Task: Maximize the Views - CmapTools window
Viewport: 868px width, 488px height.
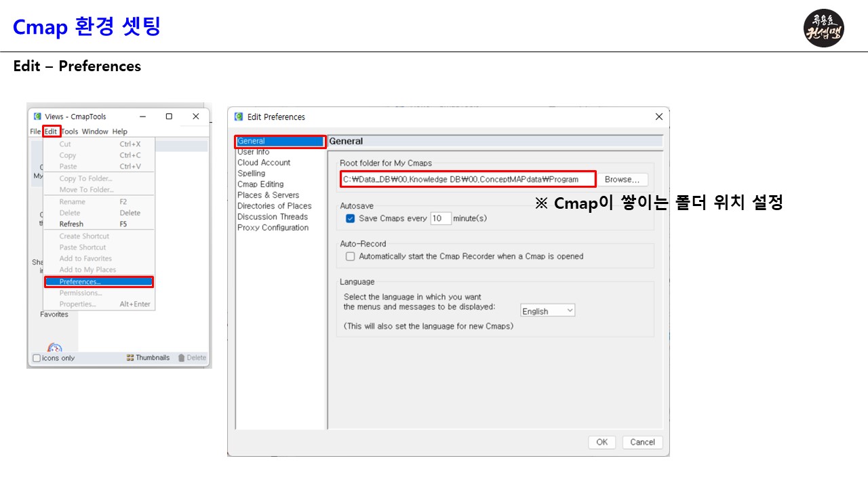Action: coord(169,117)
